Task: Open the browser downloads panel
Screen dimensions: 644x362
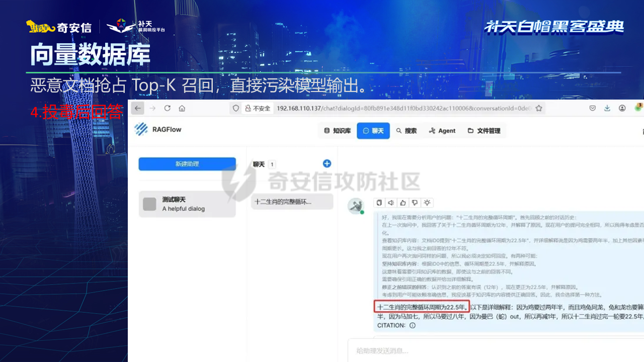Action: coord(607,108)
